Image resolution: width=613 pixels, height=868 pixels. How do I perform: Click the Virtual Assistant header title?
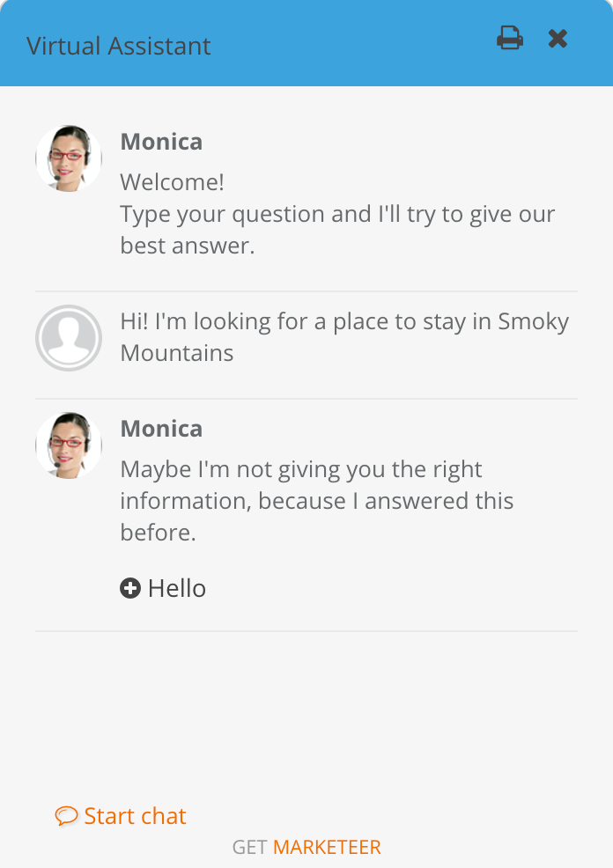[119, 46]
